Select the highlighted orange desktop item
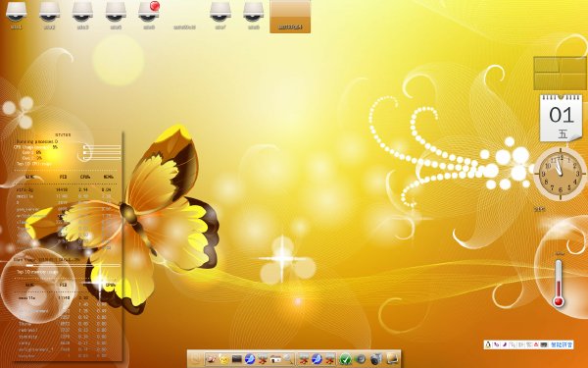Screen dimensions: 588x368 coord(290,17)
